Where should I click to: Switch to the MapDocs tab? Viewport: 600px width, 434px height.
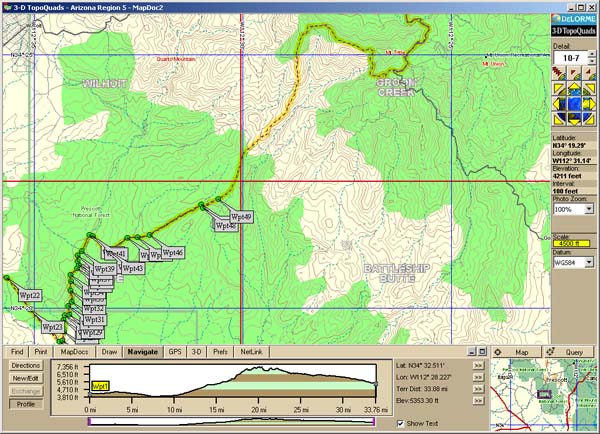[x=74, y=352]
